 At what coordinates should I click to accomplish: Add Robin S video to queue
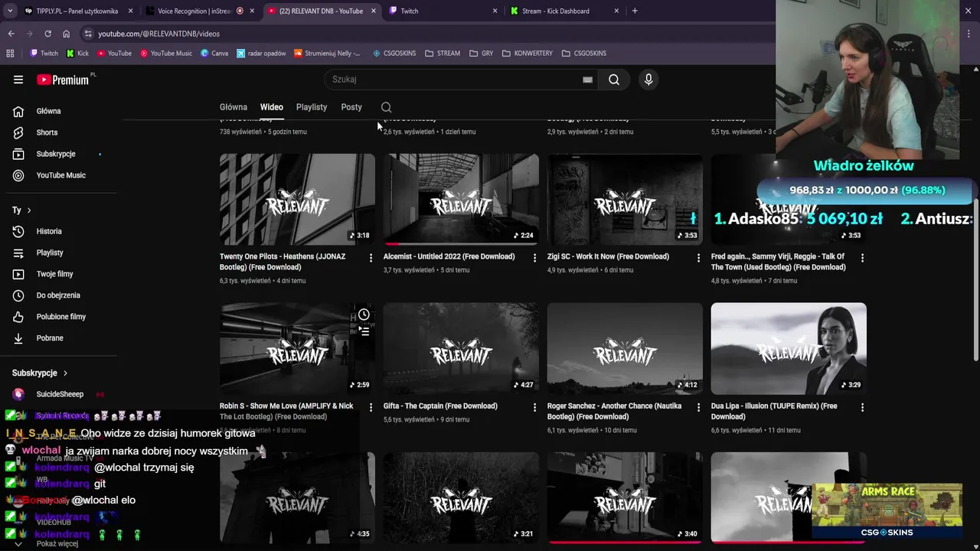click(x=364, y=331)
